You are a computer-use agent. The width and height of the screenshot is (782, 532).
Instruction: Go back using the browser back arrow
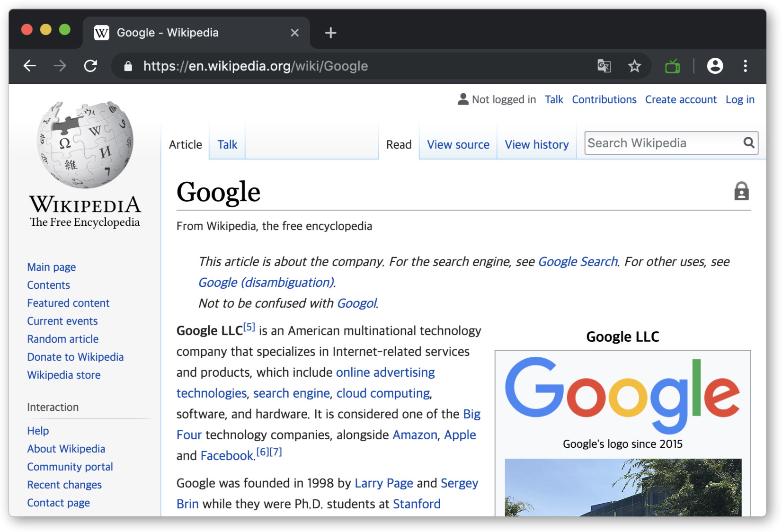pyautogui.click(x=30, y=66)
